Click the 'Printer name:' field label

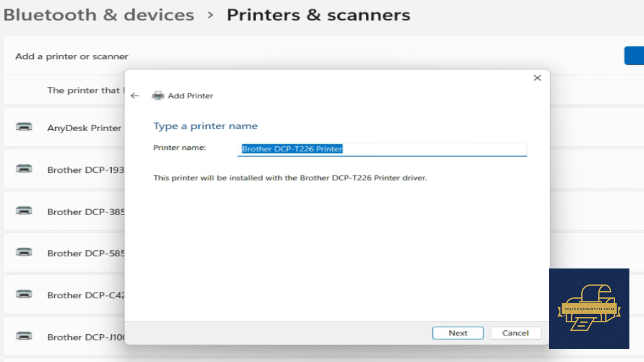(x=180, y=148)
